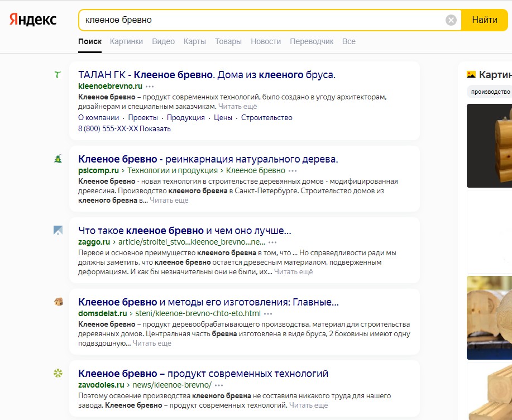Open the 'Строительство' sitelink
The width and height of the screenshot is (512, 420).
(267, 118)
